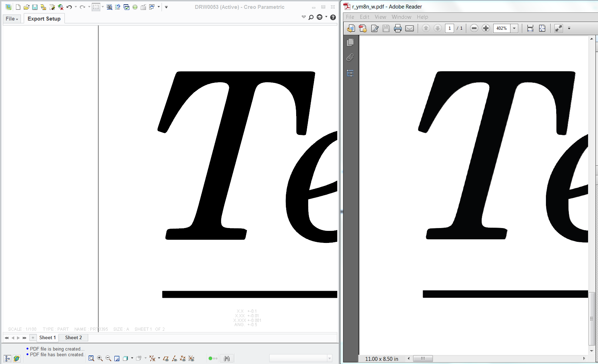The image size is (598, 364).
Task: Click the Sign/Fill form icon in Reader
Action: 375,28
